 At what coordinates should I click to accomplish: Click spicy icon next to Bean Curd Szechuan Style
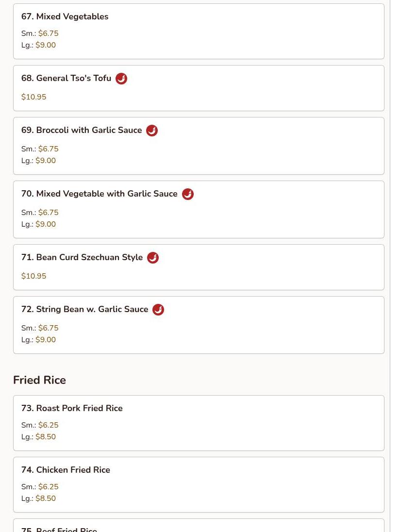[x=153, y=258]
